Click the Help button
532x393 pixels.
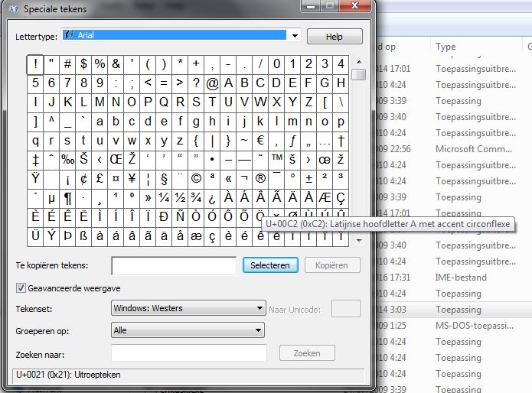(x=335, y=37)
